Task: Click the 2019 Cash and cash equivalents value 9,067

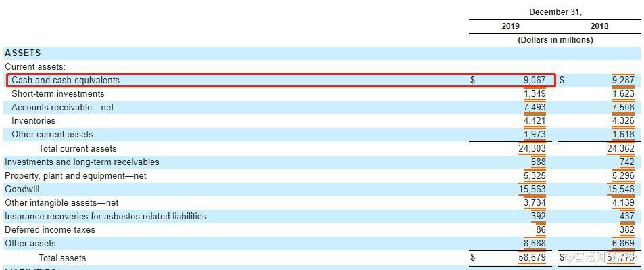Action: click(535, 80)
